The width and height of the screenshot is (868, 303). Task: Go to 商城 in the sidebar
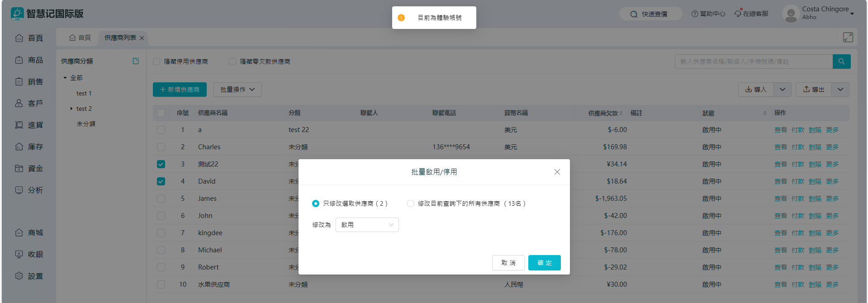coord(29,232)
